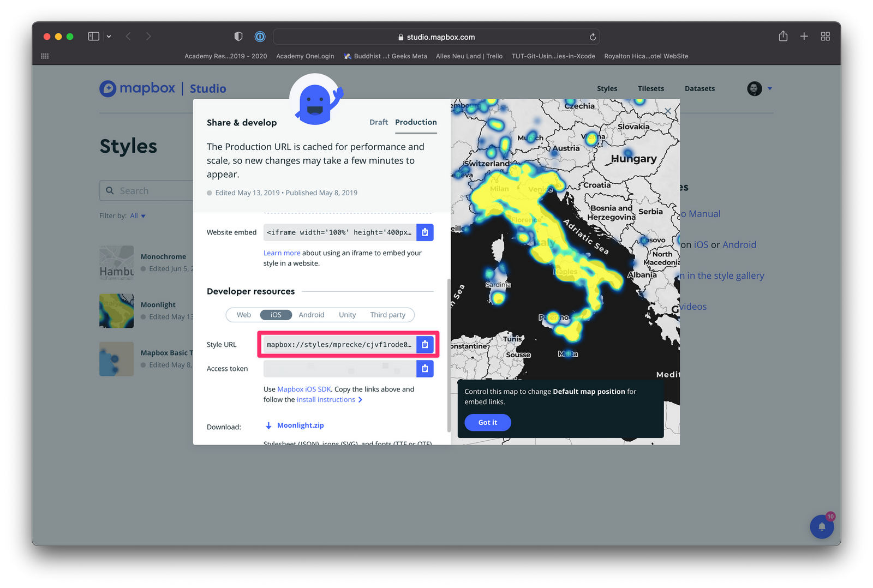Expand the install instructions chevron
This screenshot has width=873, height=588.
361,399
